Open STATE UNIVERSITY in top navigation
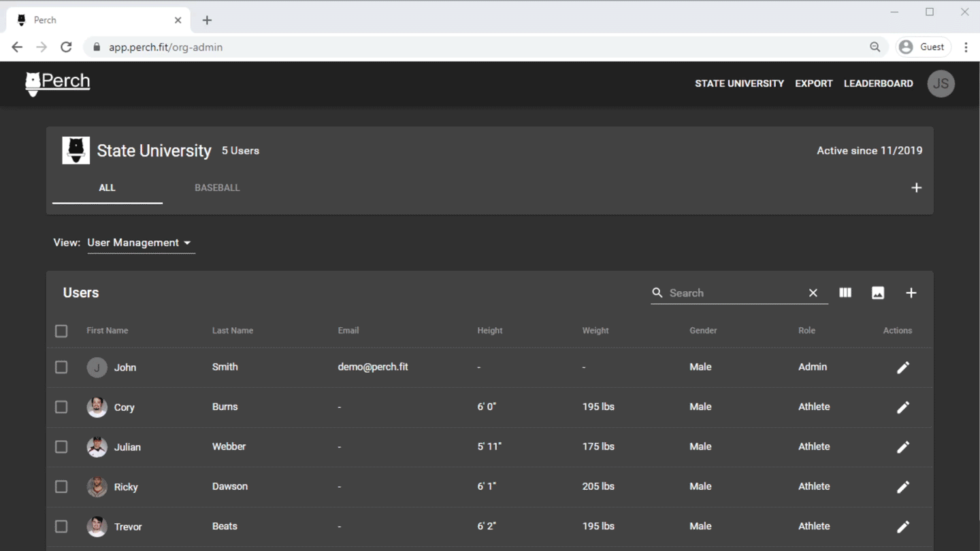The image size is (980, 551). [x=739, y=84]
